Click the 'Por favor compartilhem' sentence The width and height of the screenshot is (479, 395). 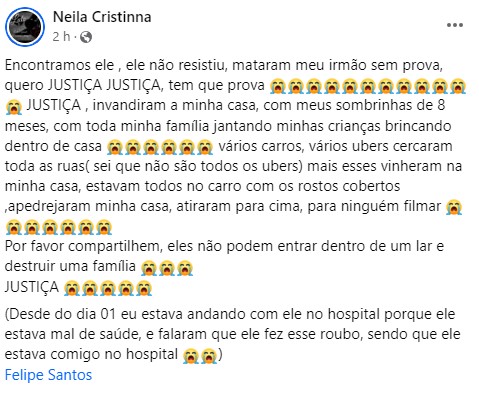[224, 246]
